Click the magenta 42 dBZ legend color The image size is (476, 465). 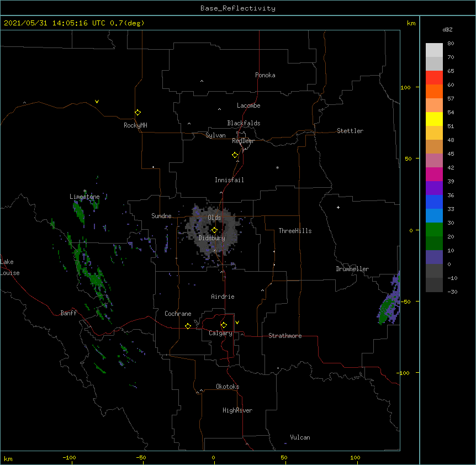coord(434,174)
